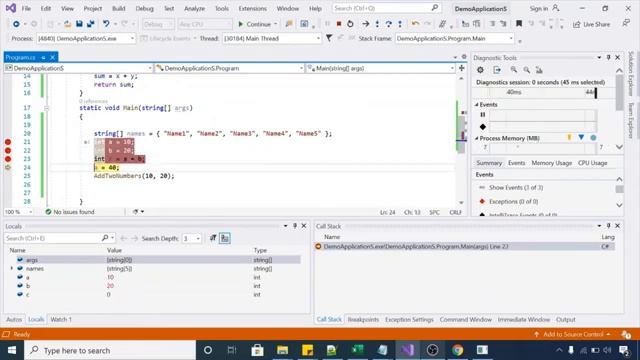Open Continue button dropdown arrow

[276, 24]
